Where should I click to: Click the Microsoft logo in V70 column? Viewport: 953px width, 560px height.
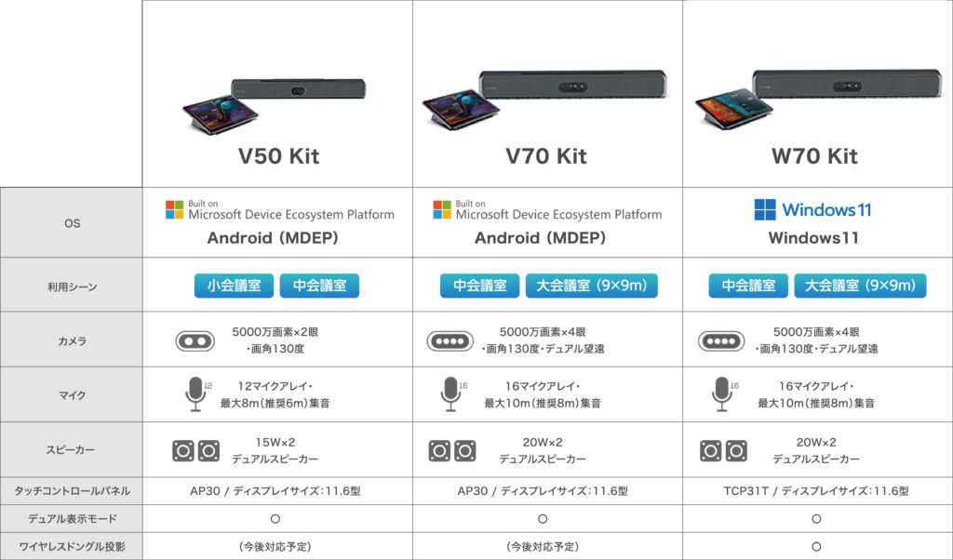(x=442, y=210)
